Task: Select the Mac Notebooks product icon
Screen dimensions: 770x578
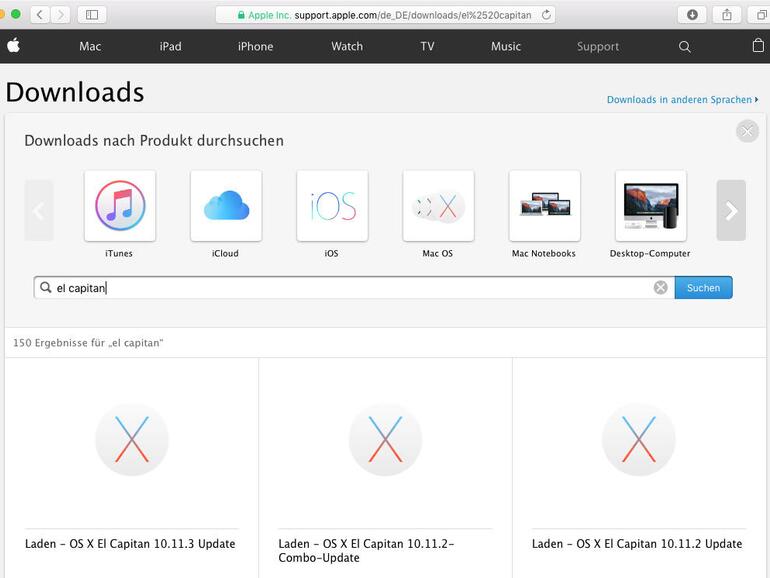Action: coord(545,206)
